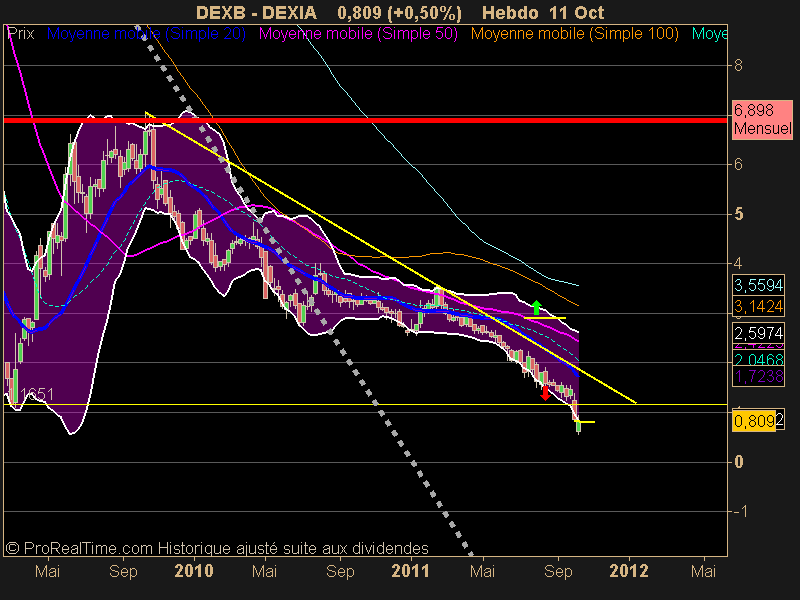Click the 2,0468 teal value label
The image size is (800, 600).
758,360
